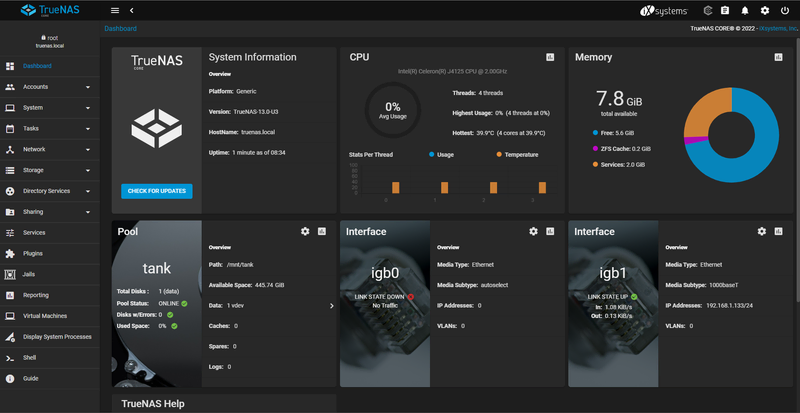Click the version text TrueNAS-13.0-U3
This screenshot has width=800, height=413.
[256, 112]
